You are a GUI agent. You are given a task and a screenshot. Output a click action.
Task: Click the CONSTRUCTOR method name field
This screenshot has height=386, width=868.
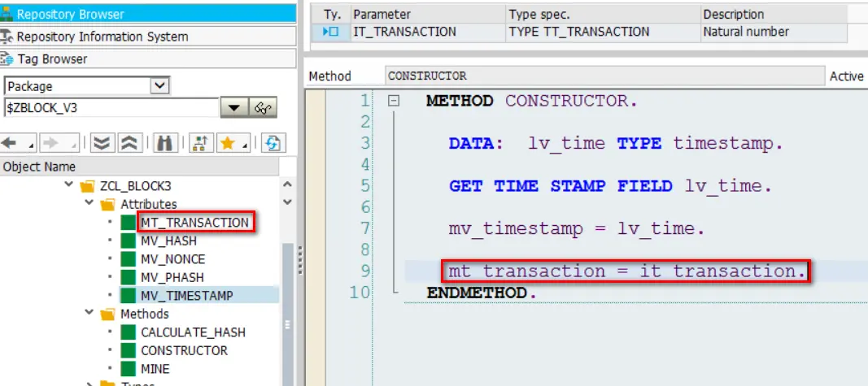pyautogui.click(x=604, y=76)
